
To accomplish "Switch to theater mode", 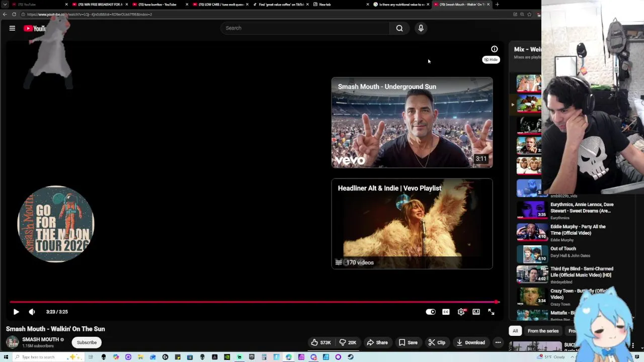I will (x=476, y=312).
